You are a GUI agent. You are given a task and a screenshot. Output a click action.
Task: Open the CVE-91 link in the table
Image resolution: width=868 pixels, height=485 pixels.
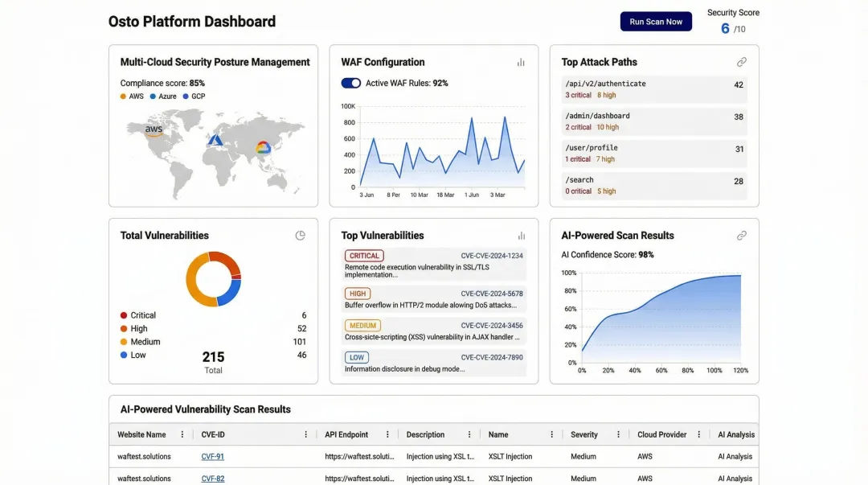[212, 456]
